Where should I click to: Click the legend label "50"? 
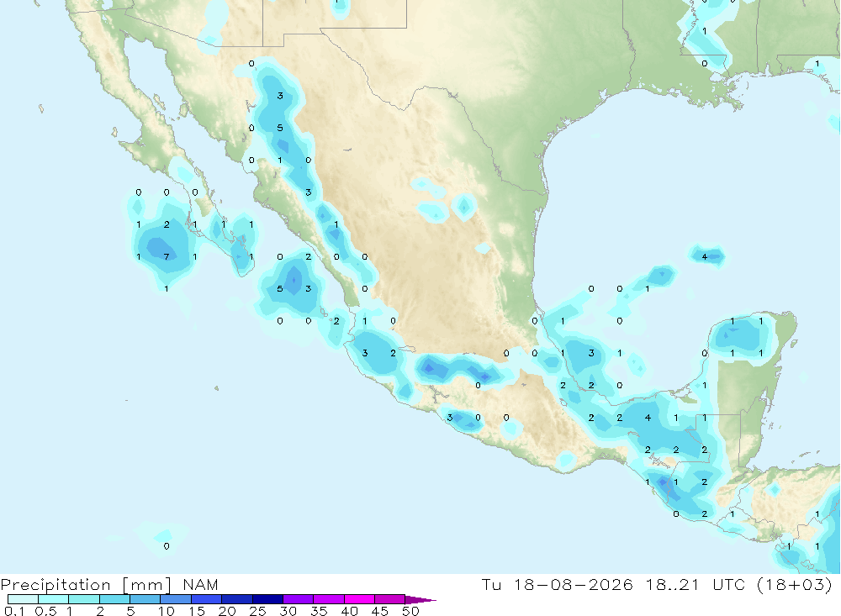(x=410, y=611)
